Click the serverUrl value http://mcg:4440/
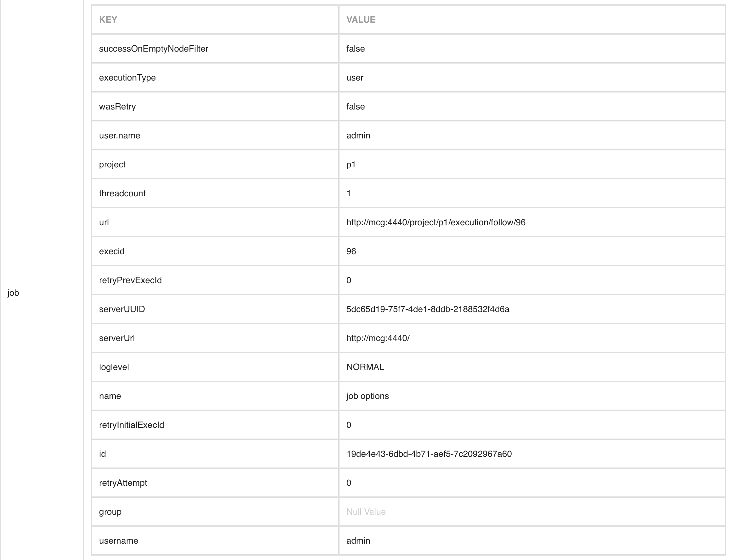The height and width of the screenshot is (560, 730). point(378,338)
